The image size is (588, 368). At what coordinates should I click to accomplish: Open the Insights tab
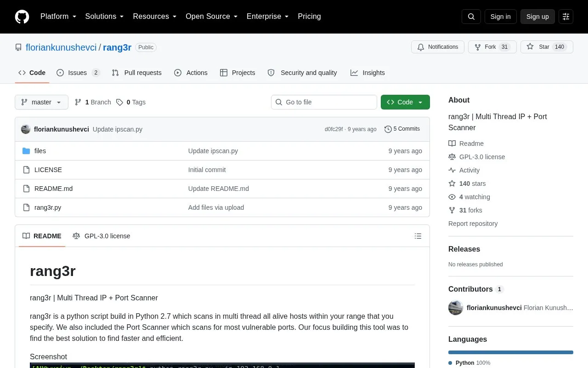367,73
